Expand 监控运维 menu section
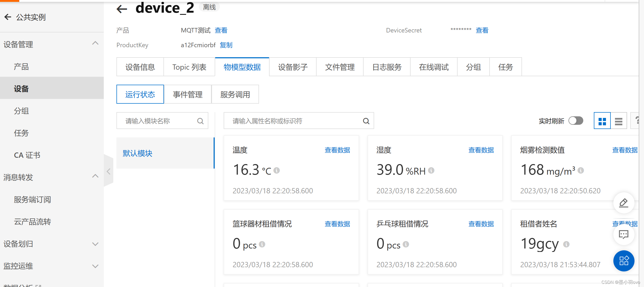 (95, 266)
